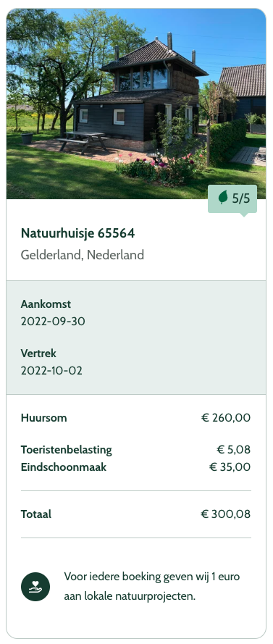Viewport: 273px width, 644px height.
Task: Click the tourist tax amount € 5,08
Action: coord(234,450)
